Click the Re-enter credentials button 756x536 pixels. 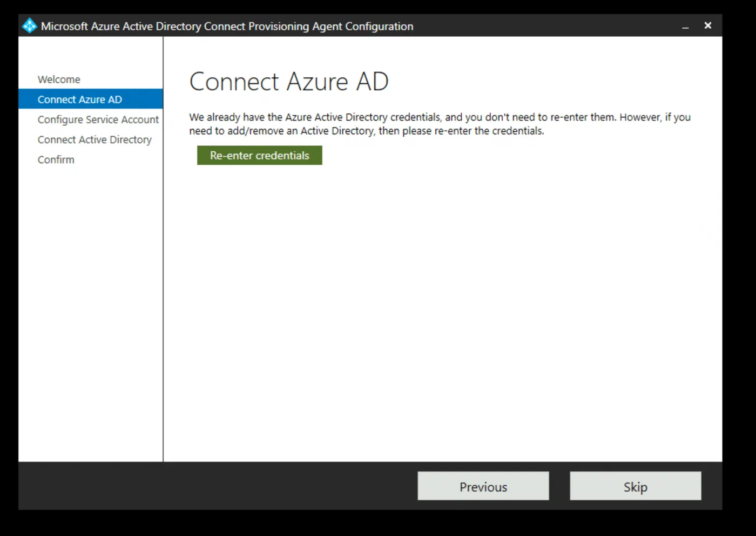(x=260, y=156)
